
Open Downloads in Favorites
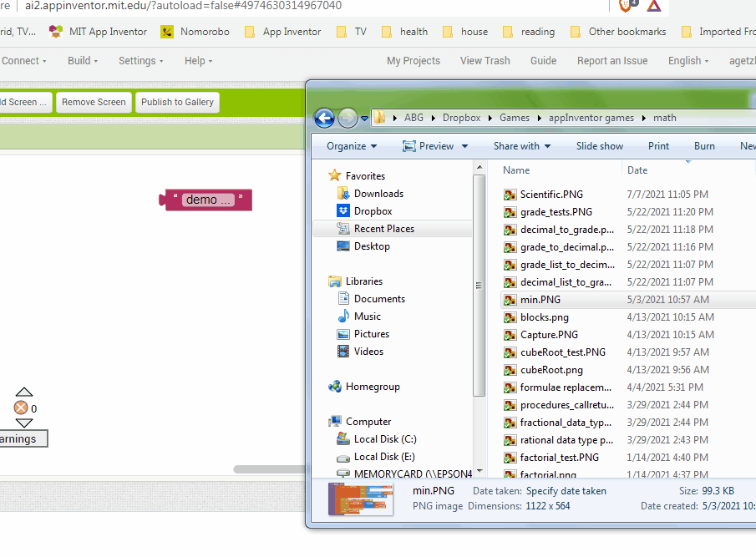click(378, 194)
